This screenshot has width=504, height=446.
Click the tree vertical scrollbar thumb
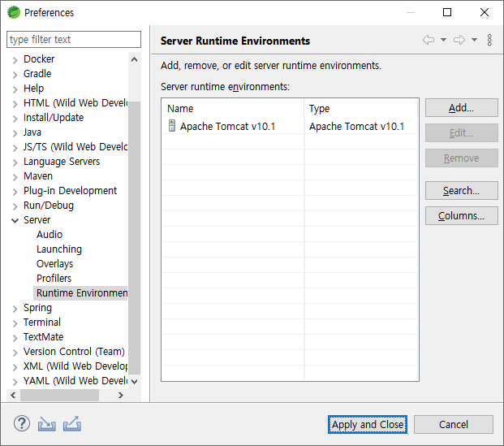[135, 238]
